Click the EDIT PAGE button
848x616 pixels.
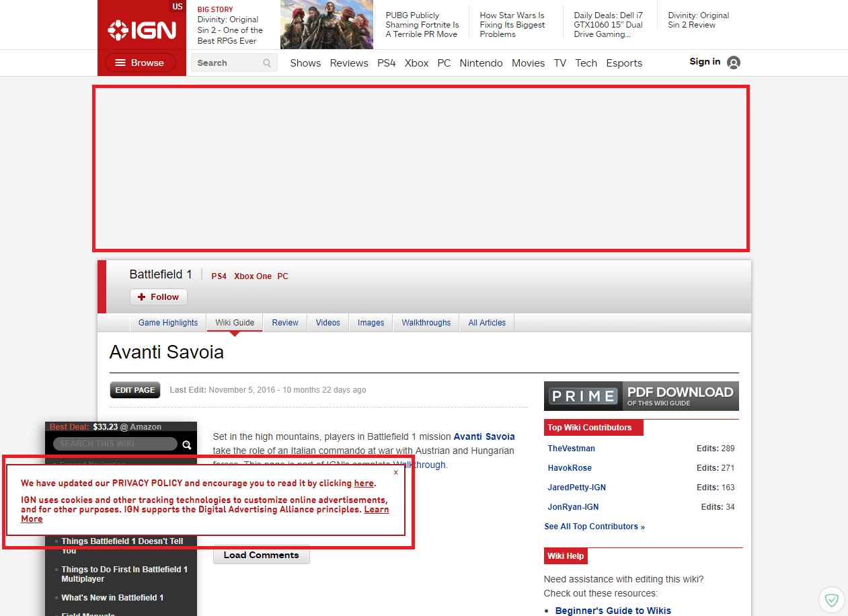pyautogui.click(x=135, y=390)
